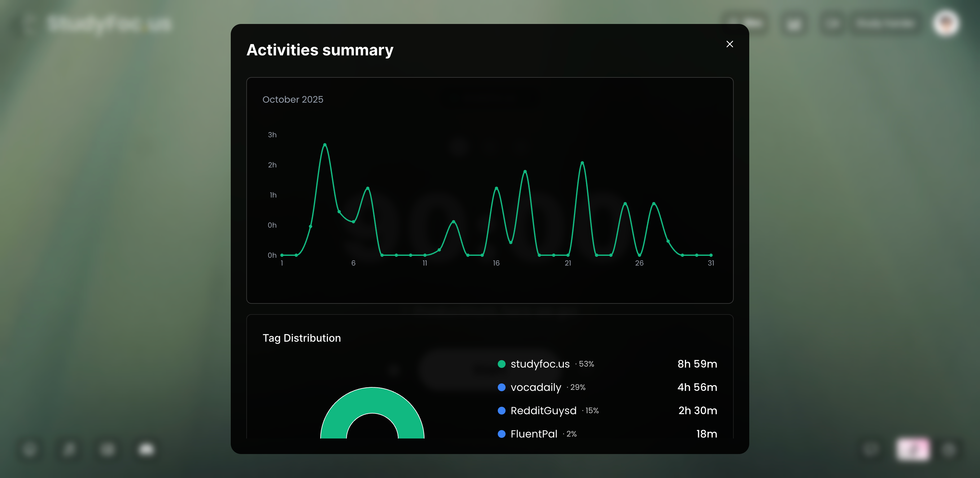Image resolution: width=980 pixels, height=478 pixels.
Task: Click the x-axis label 16
Action: click(x=496, y=263)
